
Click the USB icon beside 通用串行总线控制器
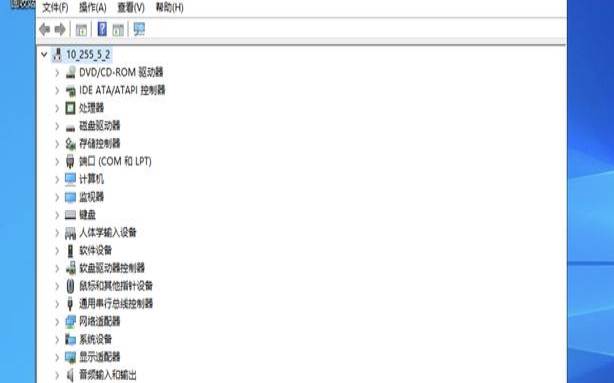point(70,304)
